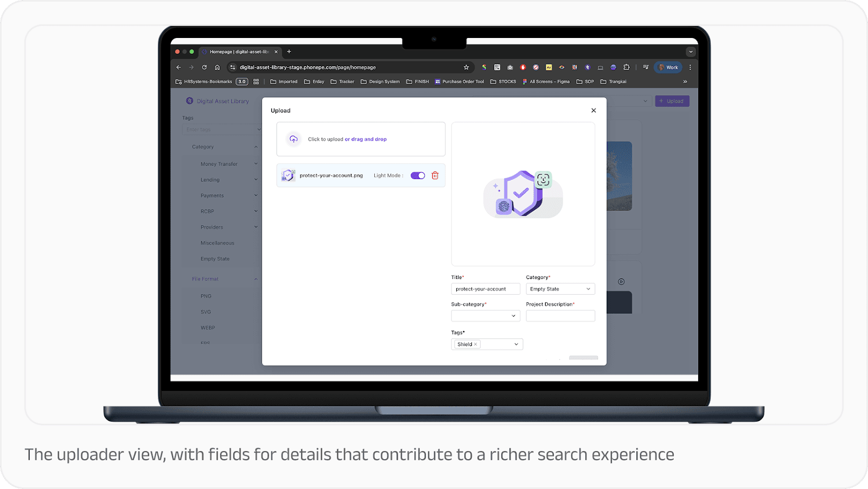
Task: Click the 'or drag and drop' link
Action: 366,139
